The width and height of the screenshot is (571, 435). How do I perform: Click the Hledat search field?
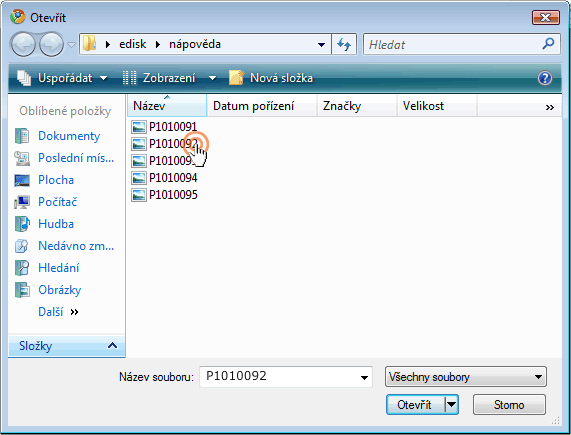point(453,44)
